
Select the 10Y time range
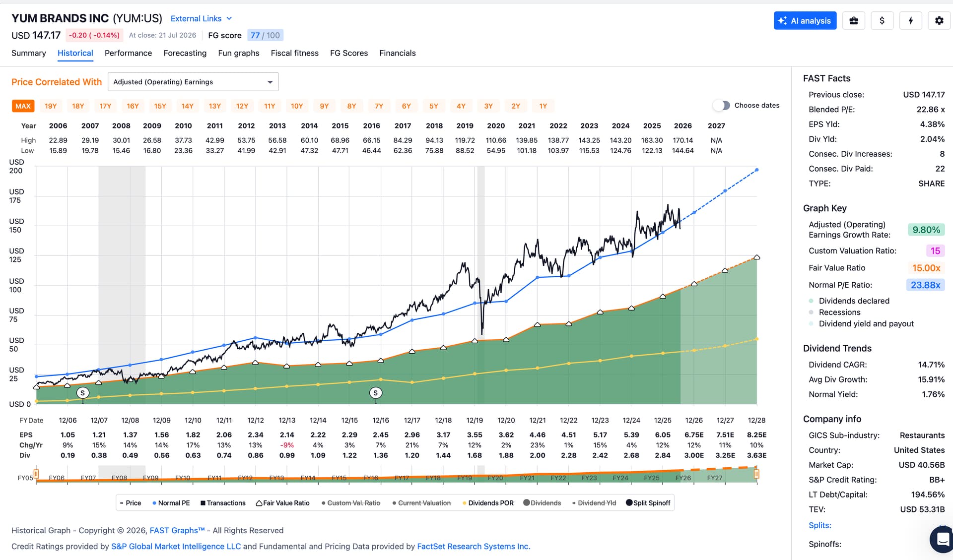[x=297, y=106]
